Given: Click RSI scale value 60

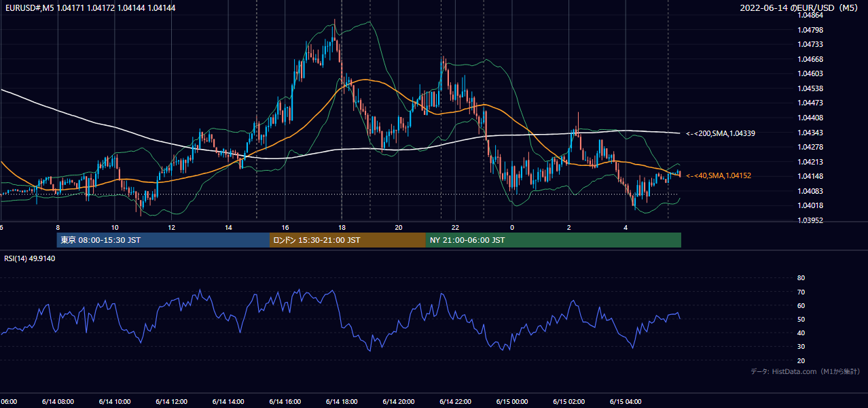Looking at the screenshot, I should click(x=801, y=305).
